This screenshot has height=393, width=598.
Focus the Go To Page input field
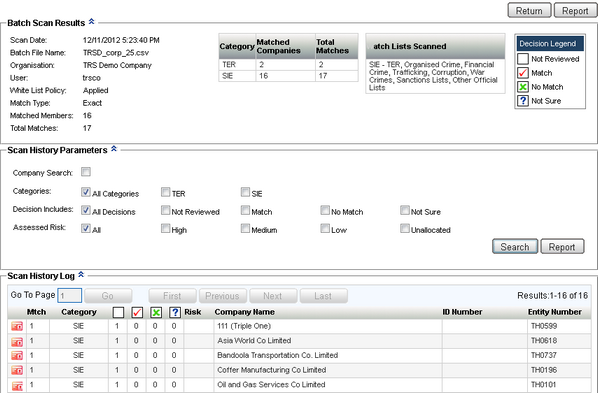coord(69,296)
